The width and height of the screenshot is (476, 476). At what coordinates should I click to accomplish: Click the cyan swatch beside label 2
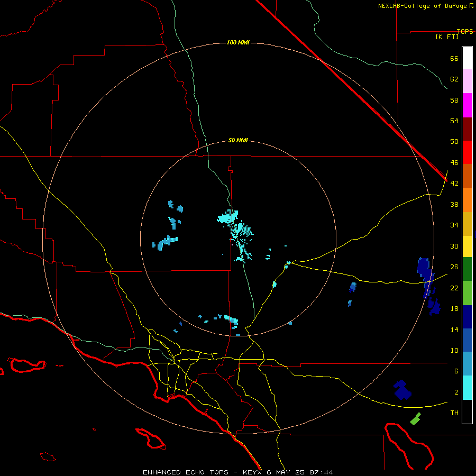467,388
